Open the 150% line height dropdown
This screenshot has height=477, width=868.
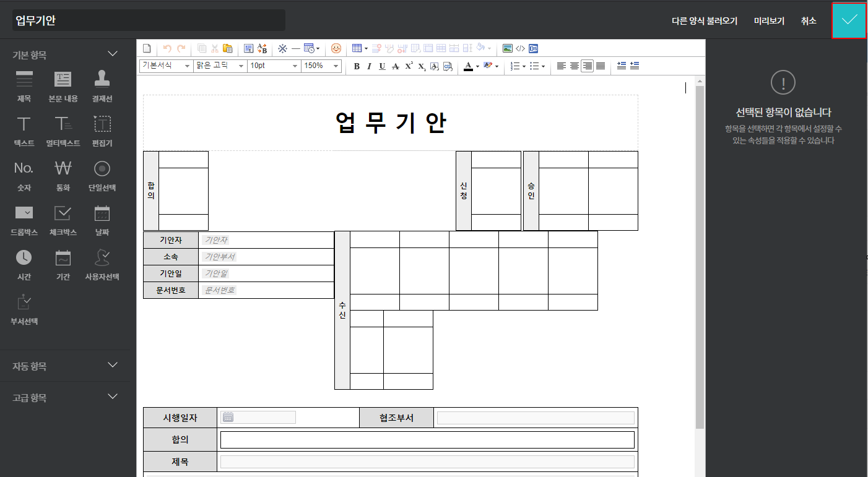(x=321, y=66)
